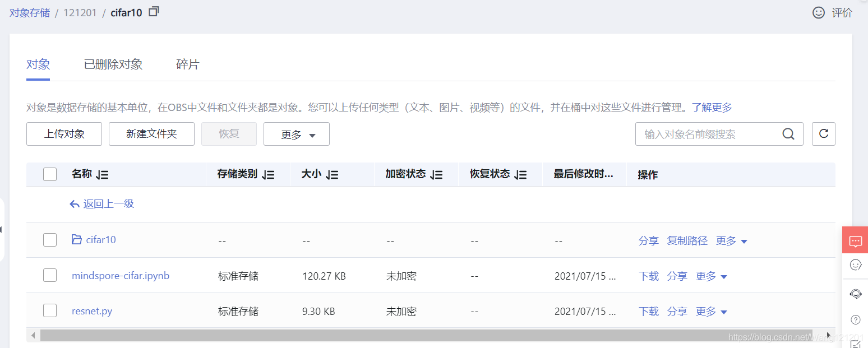The width and height of the screenshot is (868, 348).
Task: Check the select-all checkbox in table header
Action: click(50, 174)
